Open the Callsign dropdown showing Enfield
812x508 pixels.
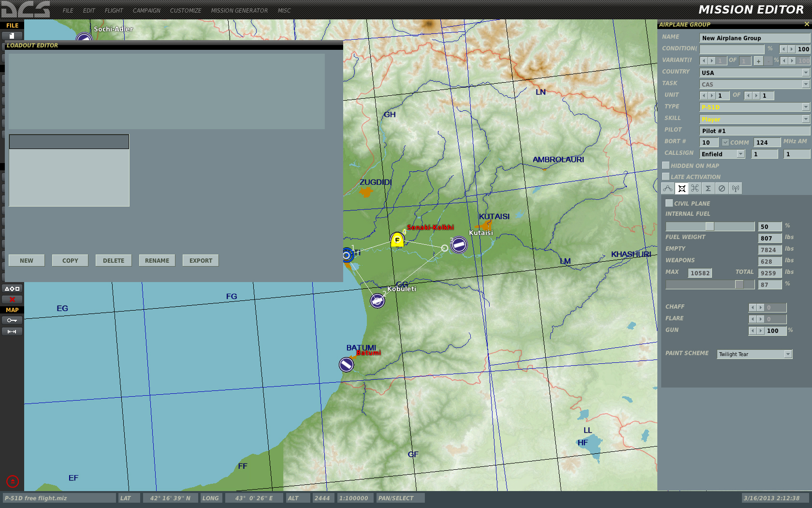click(x=723, y=154)
